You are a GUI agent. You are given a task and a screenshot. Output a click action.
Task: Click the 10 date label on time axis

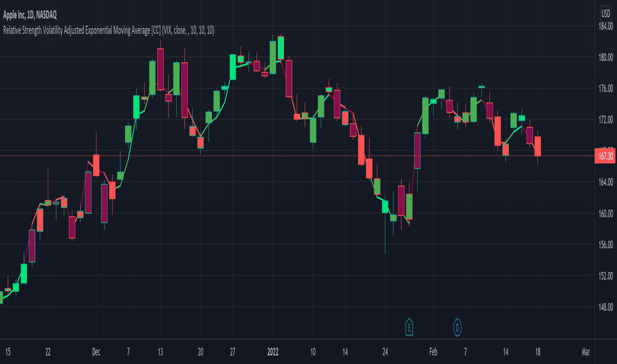point(313,352)
